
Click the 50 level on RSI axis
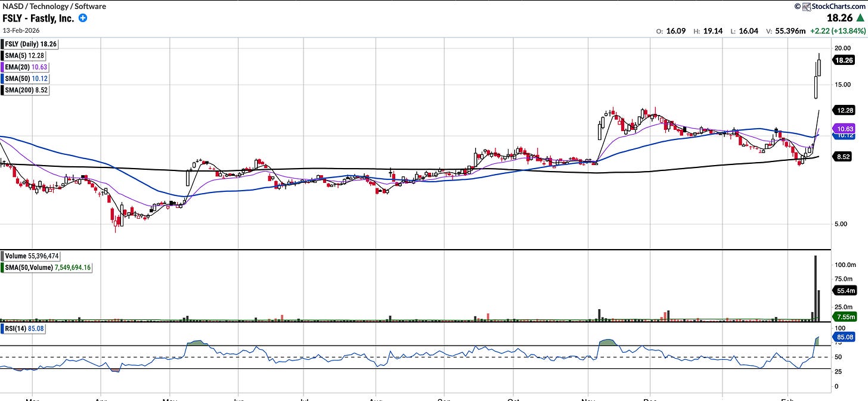coord(838,356)
